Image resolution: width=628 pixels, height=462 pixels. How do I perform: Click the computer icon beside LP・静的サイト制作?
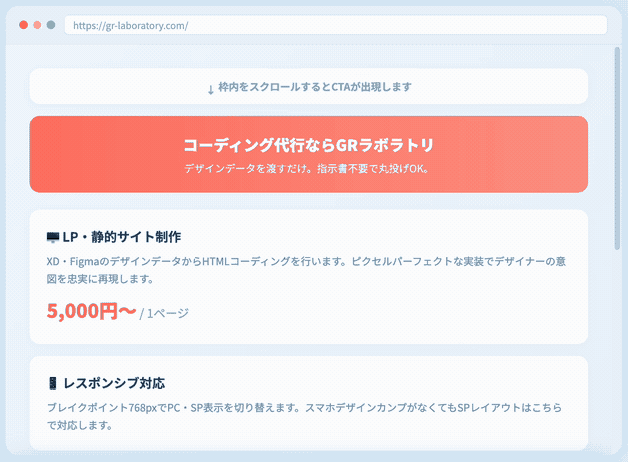pyautogui.click(x=53, y=237)
